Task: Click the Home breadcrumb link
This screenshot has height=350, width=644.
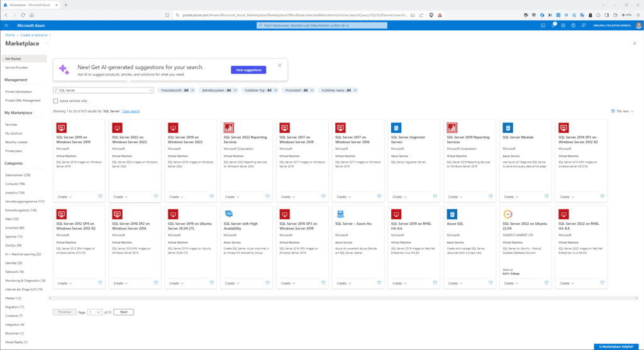Action: (x=10, y=35)
